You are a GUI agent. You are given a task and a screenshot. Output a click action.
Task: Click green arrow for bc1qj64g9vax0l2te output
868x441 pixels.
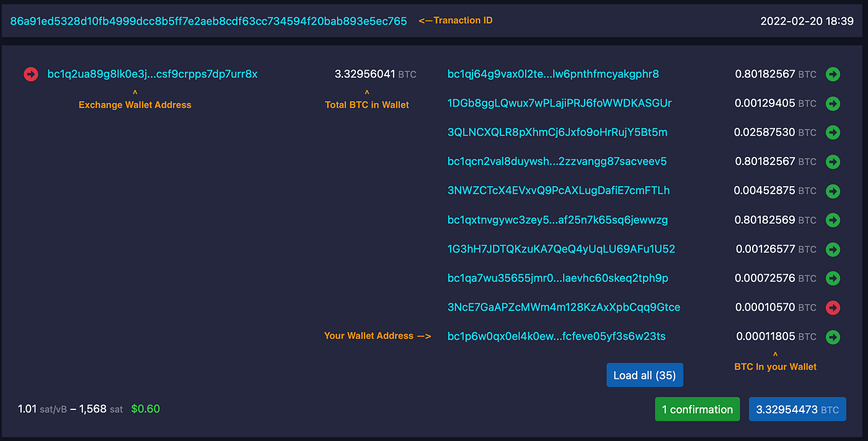click(833, 74)
